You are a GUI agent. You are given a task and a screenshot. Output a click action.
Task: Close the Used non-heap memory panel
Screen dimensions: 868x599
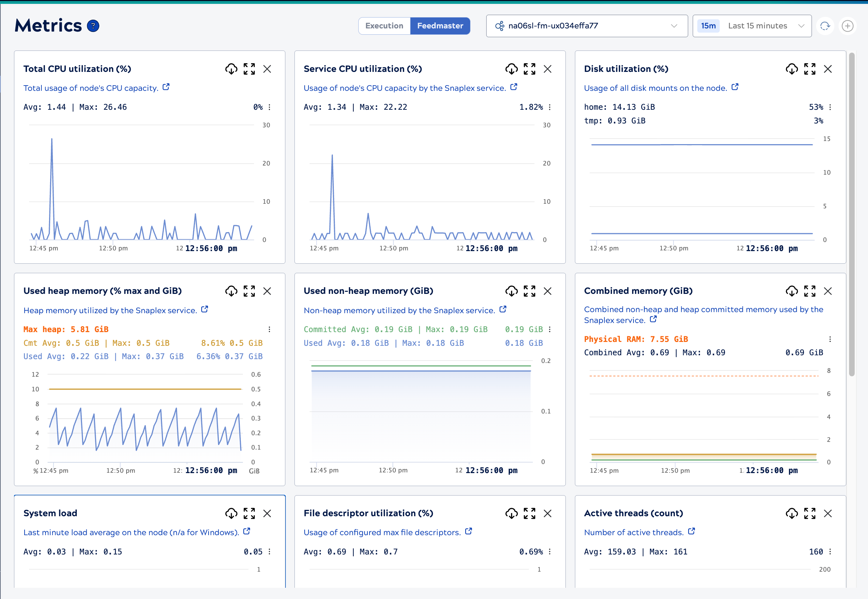(x=547, y=291)
